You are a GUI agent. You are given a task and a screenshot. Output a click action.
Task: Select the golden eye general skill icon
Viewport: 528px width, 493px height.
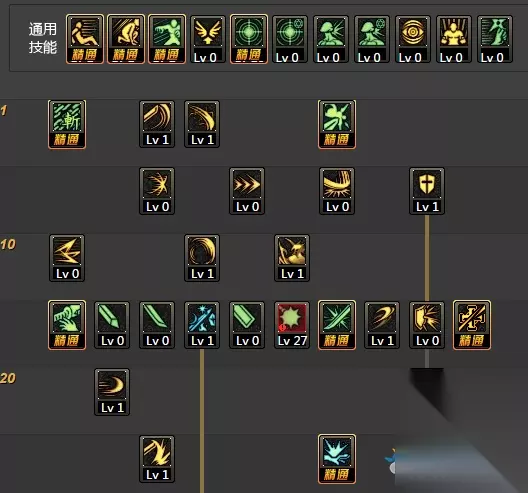(x=413, y=39)
